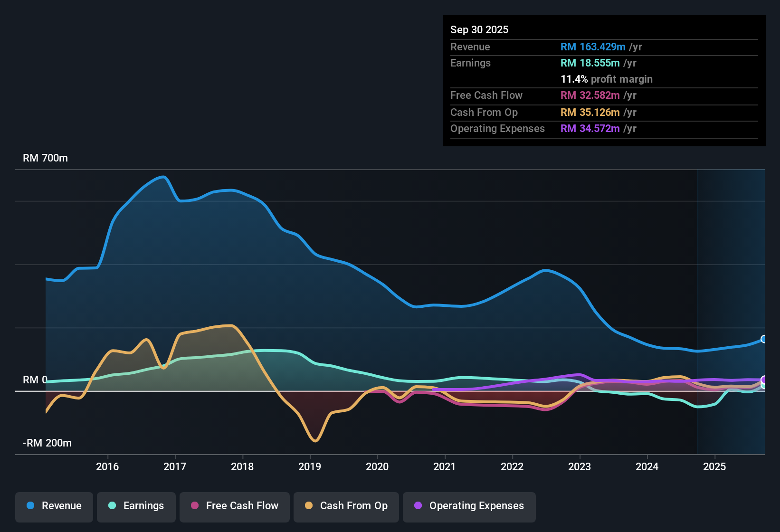This screenshot has width=780, height=532.
Task: Select the Revenue endpoint marker on the chart
Action: tap(763, 339)
